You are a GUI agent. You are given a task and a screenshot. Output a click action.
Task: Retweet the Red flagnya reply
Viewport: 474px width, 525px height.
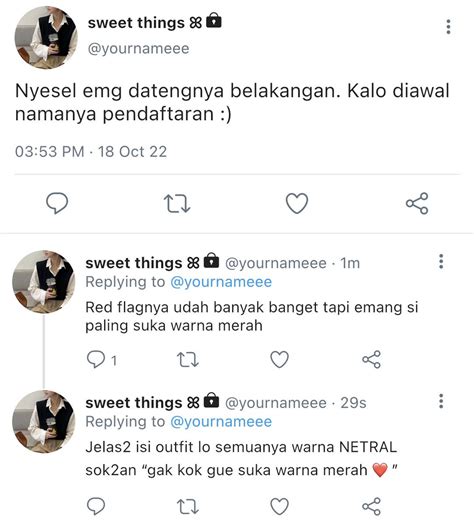click(x=187, y=360)
